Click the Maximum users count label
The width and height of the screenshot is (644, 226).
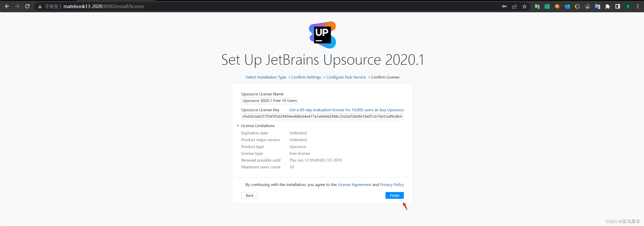coord(261,167)
